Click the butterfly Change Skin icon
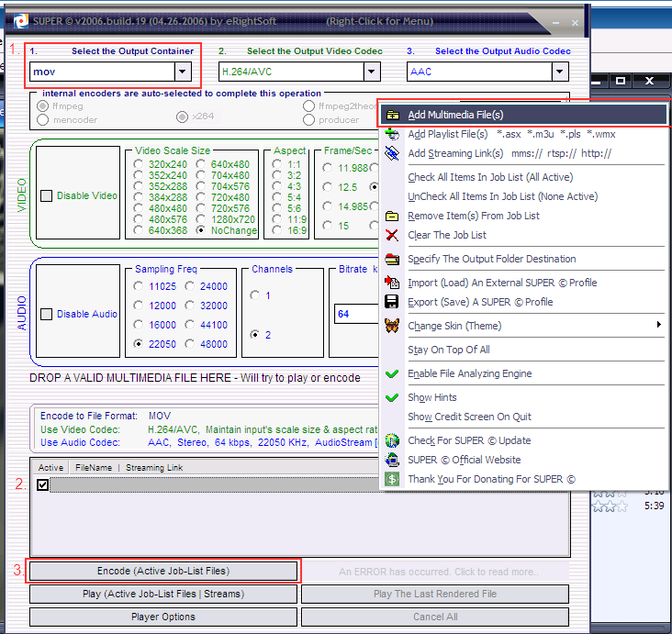The image size is (672, 634). click(x=392, y=326)
